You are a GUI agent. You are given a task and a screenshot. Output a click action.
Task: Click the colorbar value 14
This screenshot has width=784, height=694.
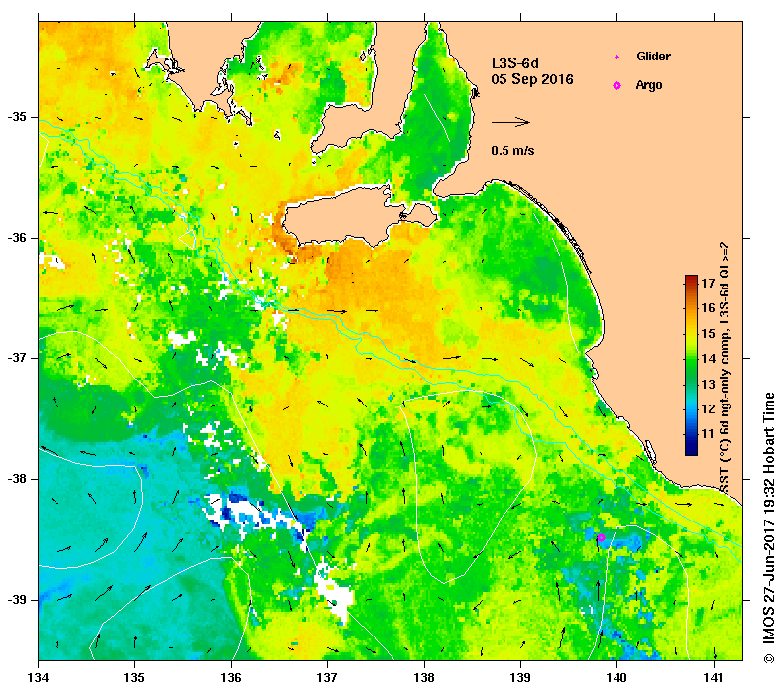coord(708,359)
